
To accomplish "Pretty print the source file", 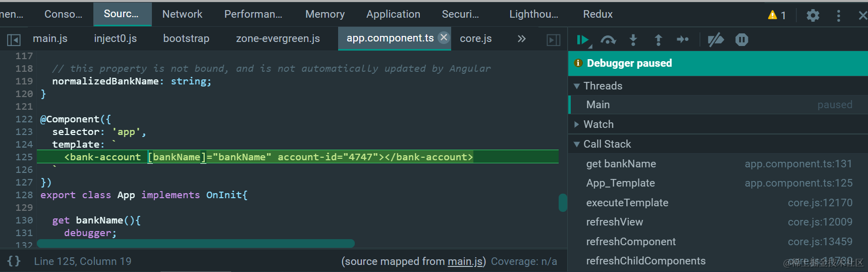I will 14,261.
